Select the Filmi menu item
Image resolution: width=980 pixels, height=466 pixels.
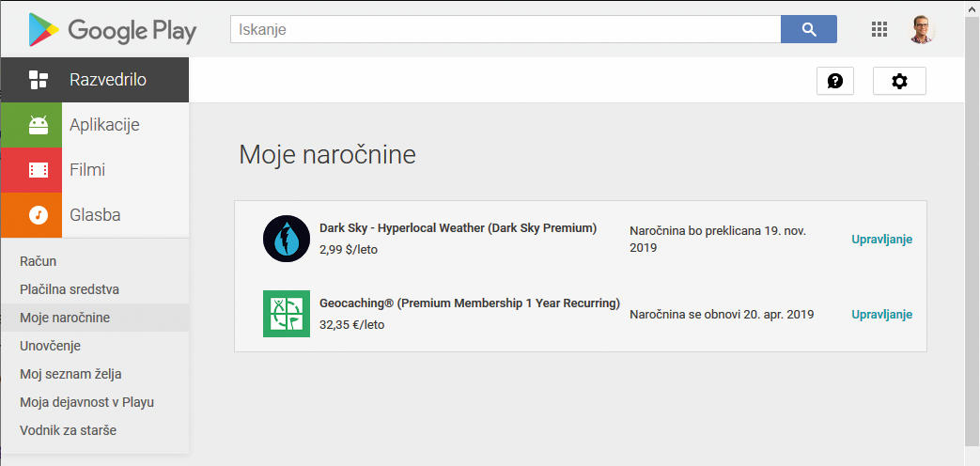pyautogui.click(x=95, y=170)
